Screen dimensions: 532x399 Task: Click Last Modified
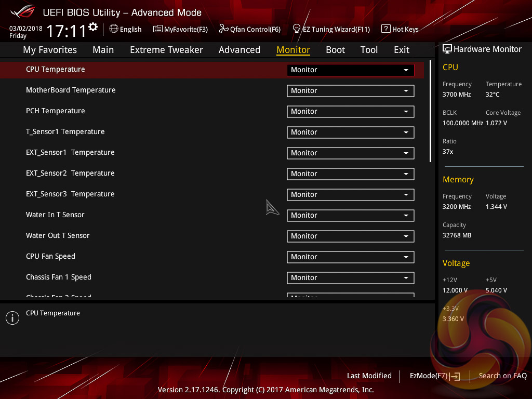(x=369, y=376)
